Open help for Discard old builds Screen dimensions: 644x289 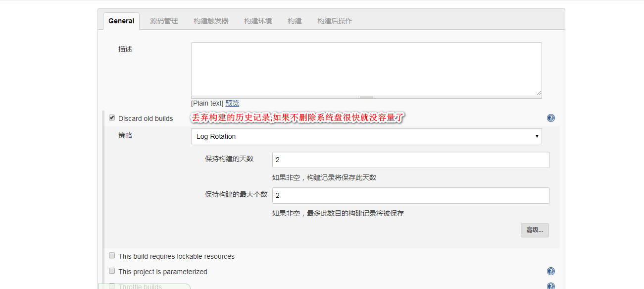[551, 118]
